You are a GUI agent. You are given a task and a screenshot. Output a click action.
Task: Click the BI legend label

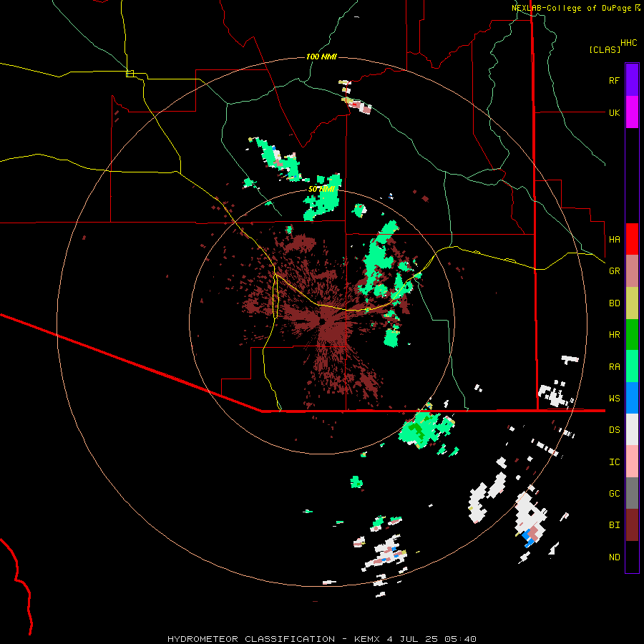point(614,525)
